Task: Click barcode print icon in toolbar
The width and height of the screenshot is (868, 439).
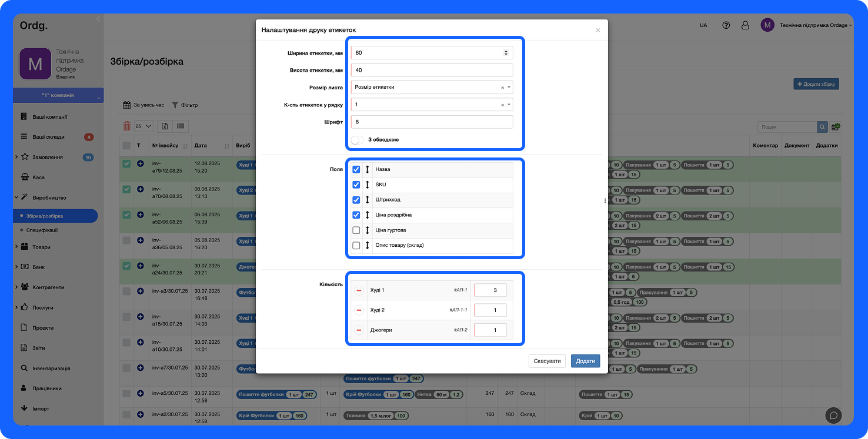Action: [x=181, y=126]
